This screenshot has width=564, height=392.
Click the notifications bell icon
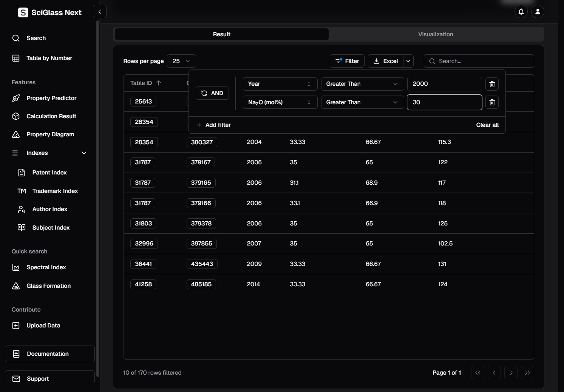click(521, 12)
